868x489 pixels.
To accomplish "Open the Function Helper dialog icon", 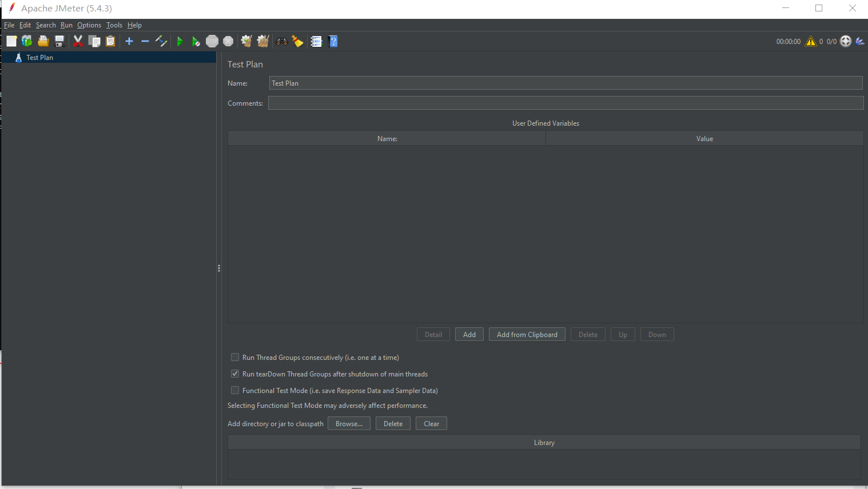I will [x=316, y=41].
